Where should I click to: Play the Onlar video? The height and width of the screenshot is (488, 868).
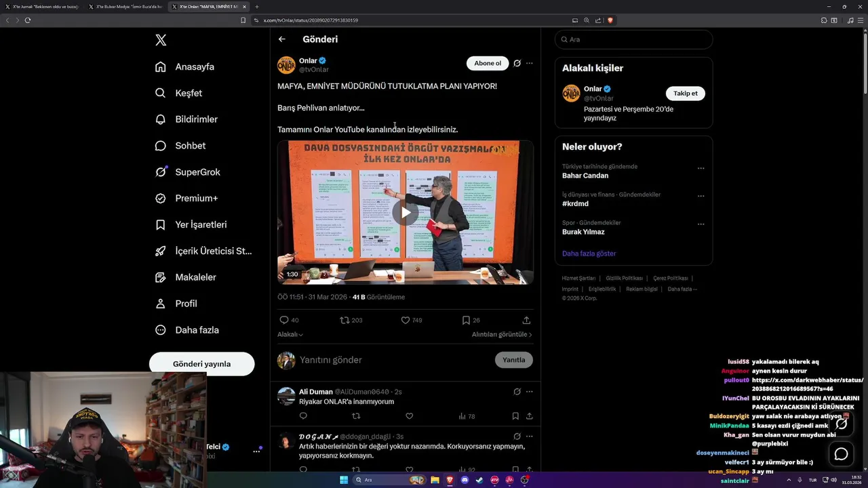click(x=406, y=212)
